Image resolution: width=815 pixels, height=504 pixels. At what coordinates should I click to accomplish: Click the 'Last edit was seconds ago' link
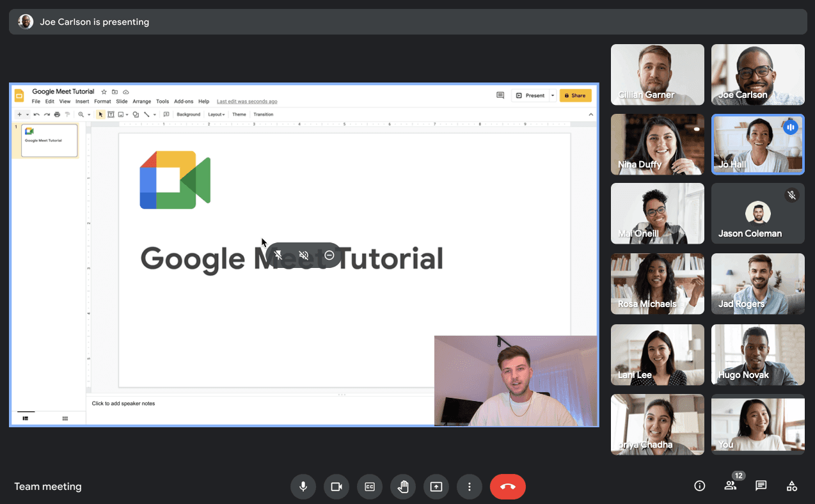(247, 102)
